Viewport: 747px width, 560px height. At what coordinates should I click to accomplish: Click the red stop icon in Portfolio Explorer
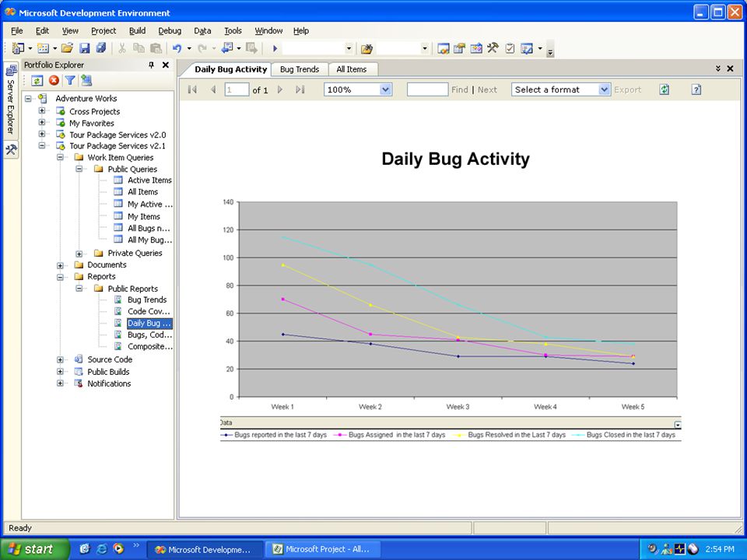click(x=54, y=80)
